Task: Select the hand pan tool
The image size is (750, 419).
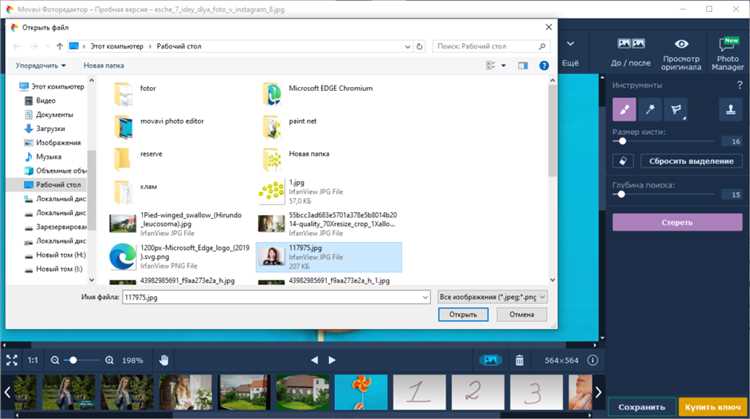Action: coord(164,360)
